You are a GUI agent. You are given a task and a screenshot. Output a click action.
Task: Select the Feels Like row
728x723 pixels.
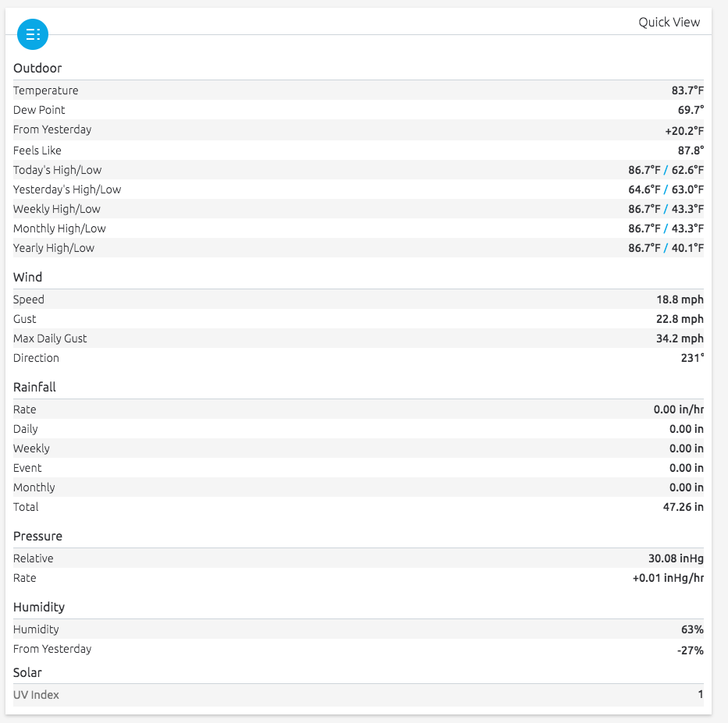(358, 151)
